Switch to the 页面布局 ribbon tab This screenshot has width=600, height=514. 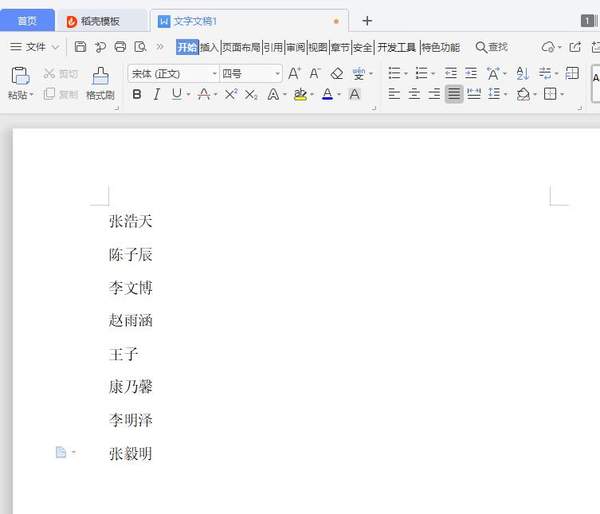click(x=241, y=47)
